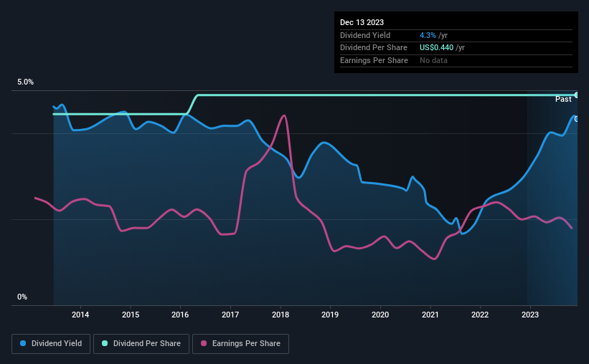Click the Dividend Per Share endpoint marker
The height and width of the screenshot is (364, 589).
577,95
